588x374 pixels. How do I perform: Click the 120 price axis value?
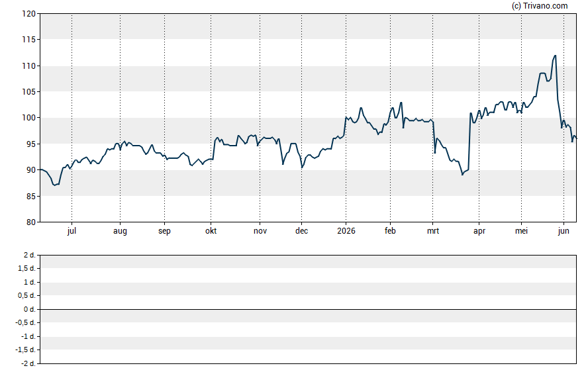29,14
